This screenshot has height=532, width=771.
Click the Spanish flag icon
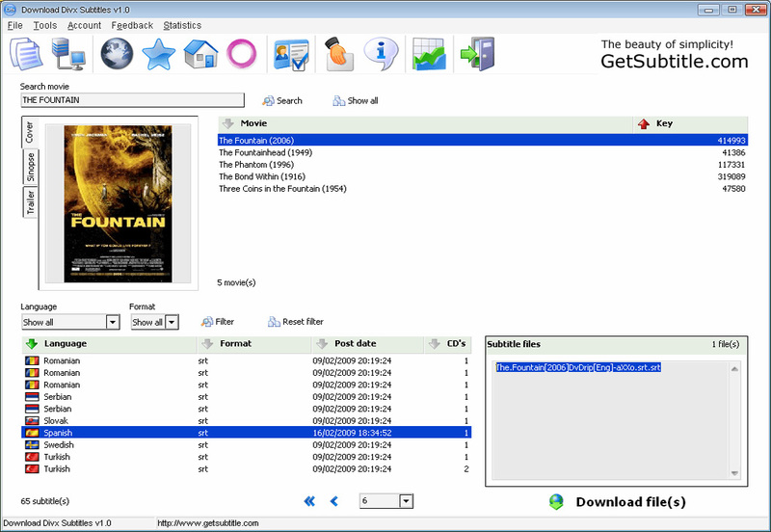pyautogui.click(x=32, y=433)
